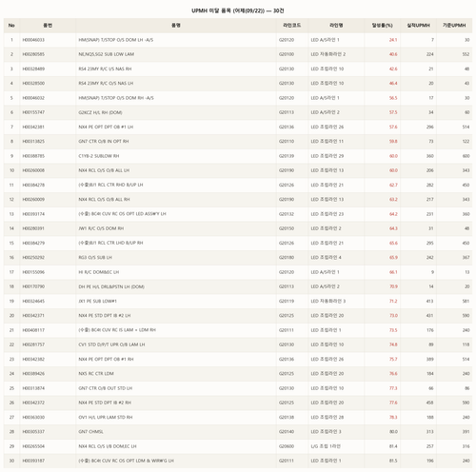
Task: Click achievement rate 66.1
Action: [x=393, y=272]
